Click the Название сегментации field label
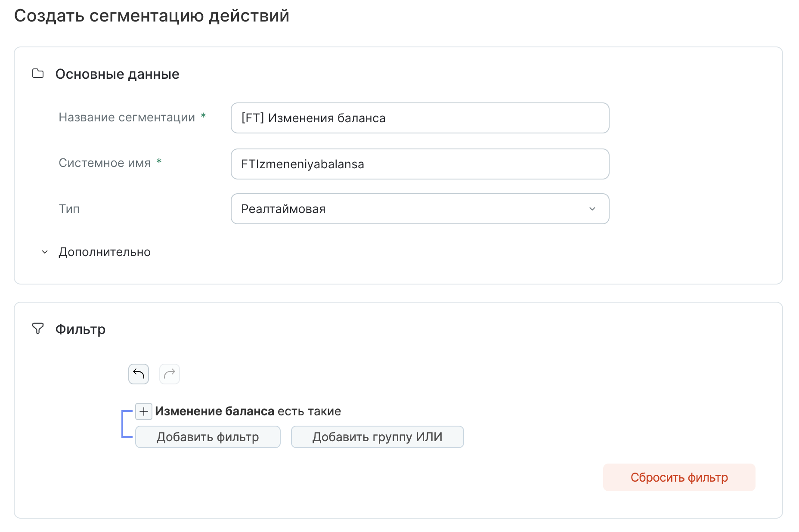 pyautogui.click(x=127, y=118)
